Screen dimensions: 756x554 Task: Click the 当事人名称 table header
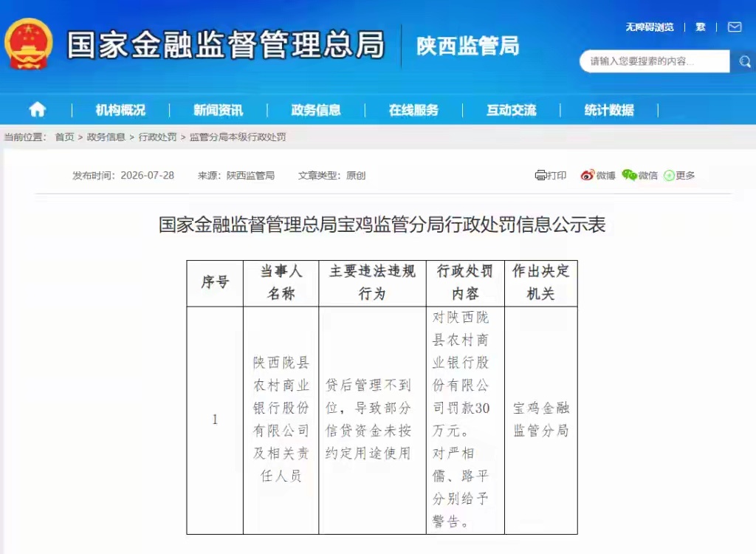point(281,282)
